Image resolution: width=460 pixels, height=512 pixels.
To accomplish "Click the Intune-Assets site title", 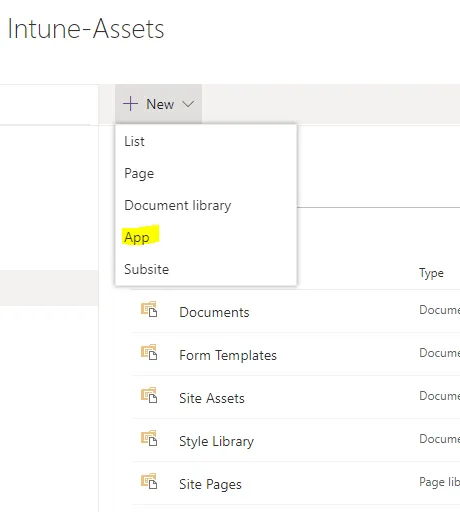I will tap(86, 29).
